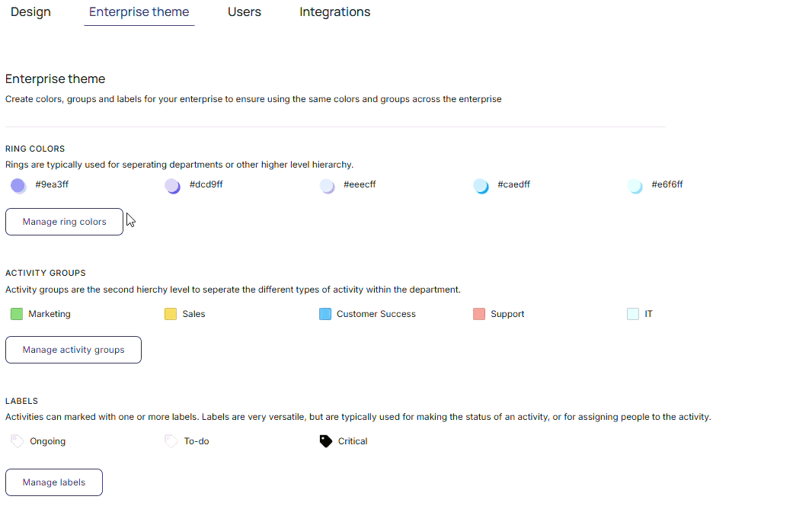Click the #caedff hex code text
This screenshot has width=812, height=506.
point(513,184)
